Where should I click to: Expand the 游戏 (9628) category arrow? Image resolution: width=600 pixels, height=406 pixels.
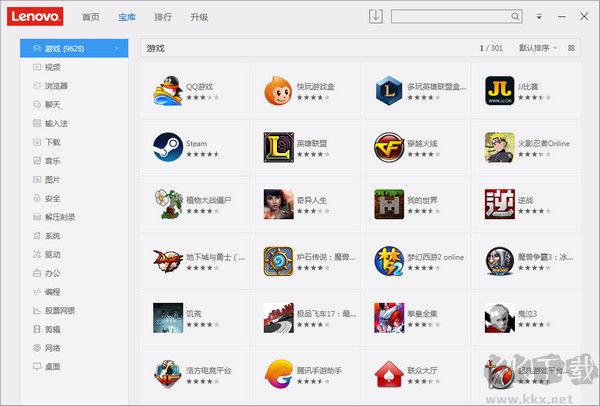click(x=117, y=48)
